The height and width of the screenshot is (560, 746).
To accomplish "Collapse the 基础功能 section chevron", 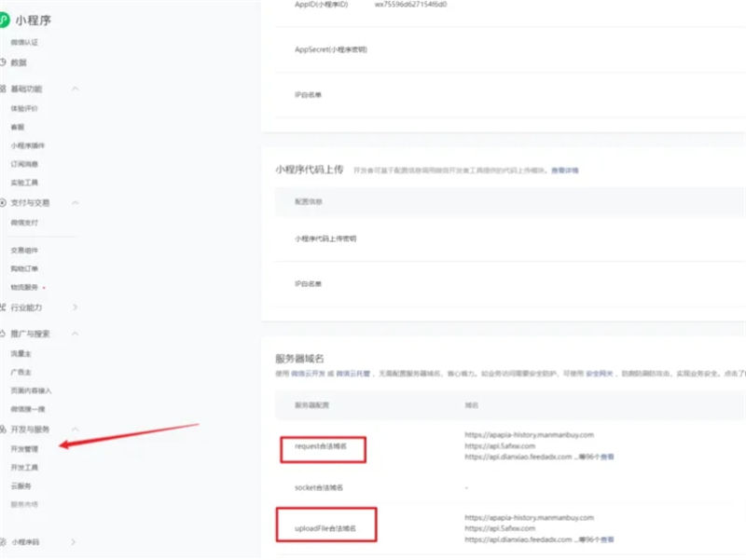I will click(76, 89).
